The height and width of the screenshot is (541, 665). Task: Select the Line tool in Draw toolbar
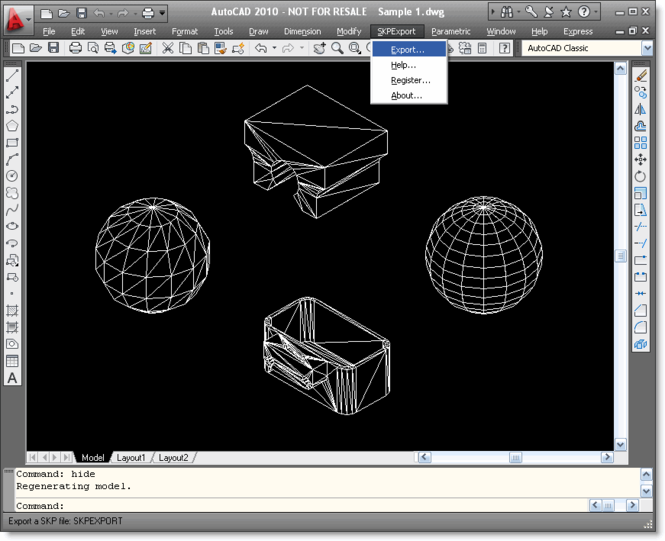(x=12, y=75)
